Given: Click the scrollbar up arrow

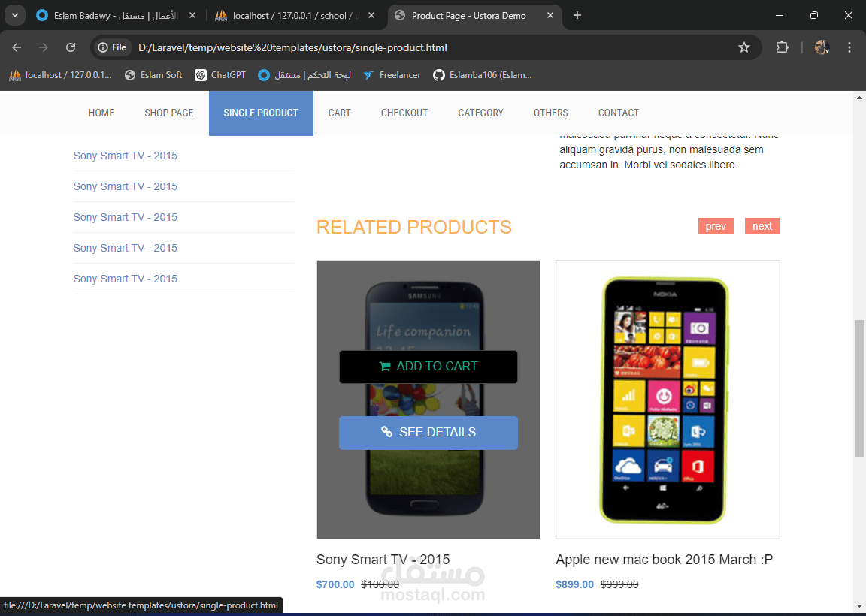Looking at the screenshot, I should 859,98.
